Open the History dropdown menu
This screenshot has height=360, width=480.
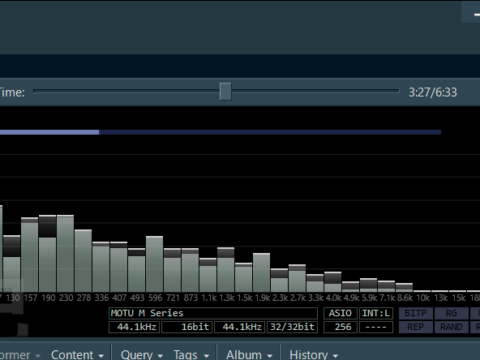tap(314, 355)
